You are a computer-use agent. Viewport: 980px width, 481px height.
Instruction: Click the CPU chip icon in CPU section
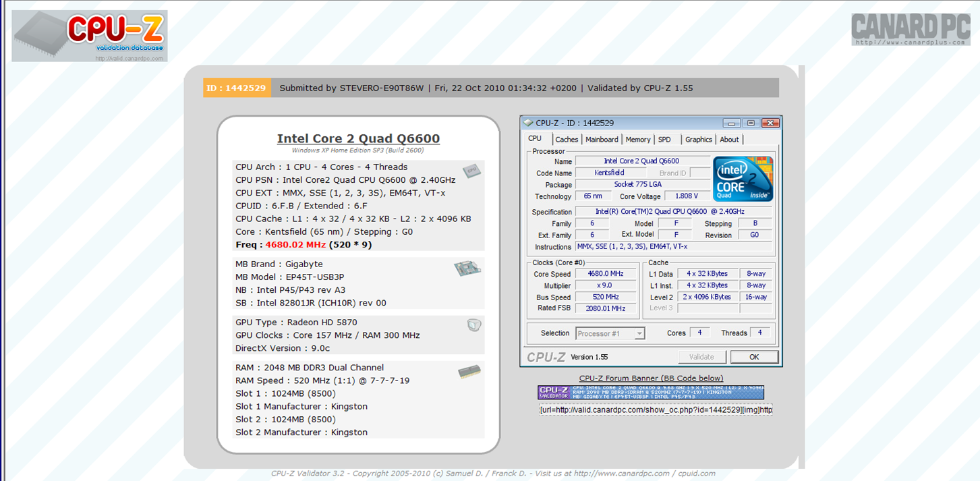click(x=471, y=171)
